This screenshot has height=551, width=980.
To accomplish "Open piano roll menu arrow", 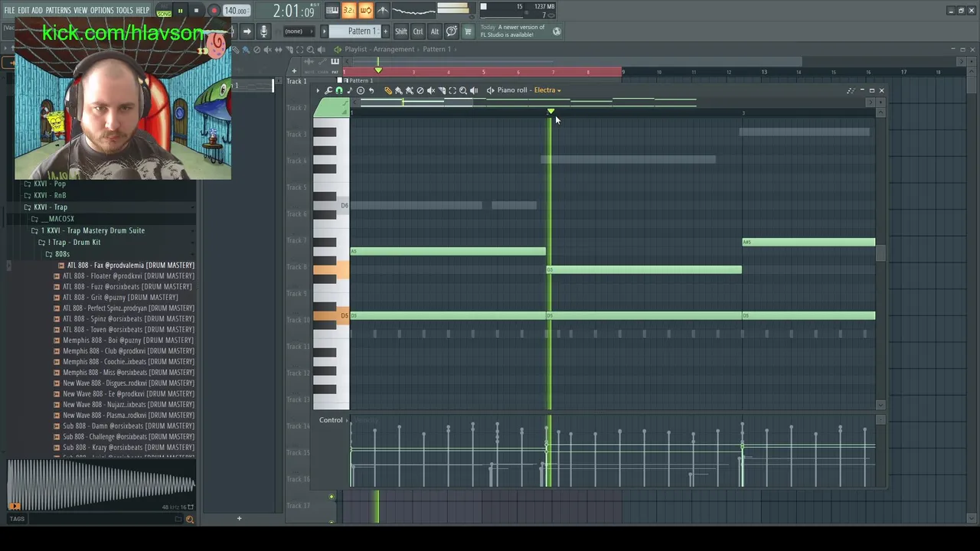I will click(318, 90).
